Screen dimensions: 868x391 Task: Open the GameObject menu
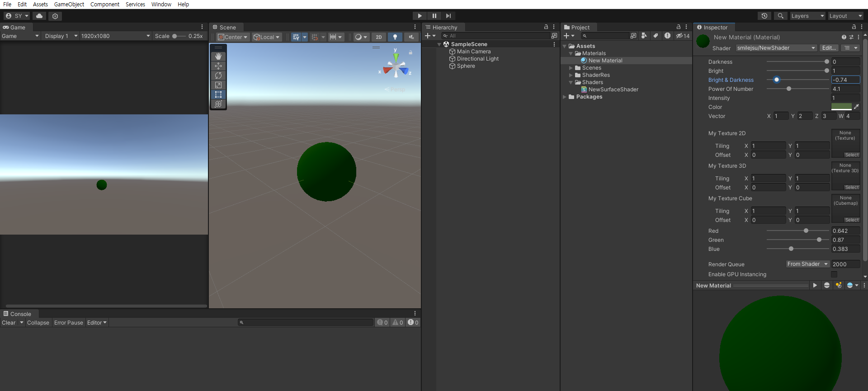(x=69, y=4)
